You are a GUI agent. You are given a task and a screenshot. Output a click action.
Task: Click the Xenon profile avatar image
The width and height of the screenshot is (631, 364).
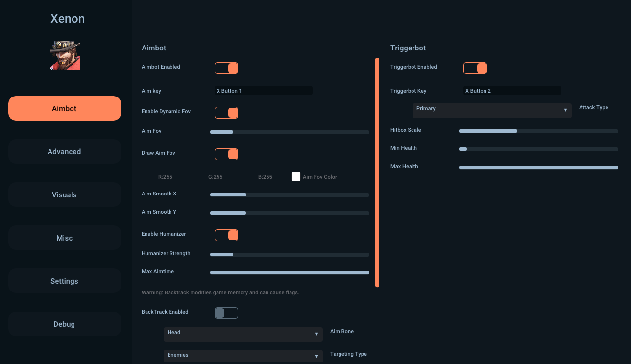65,55
